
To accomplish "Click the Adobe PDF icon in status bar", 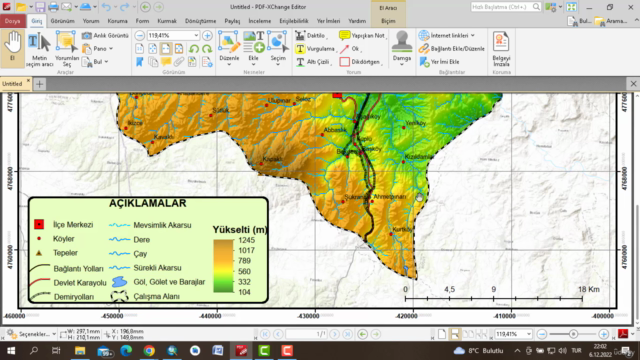I will pyautogui.click(x=623, y=334).
